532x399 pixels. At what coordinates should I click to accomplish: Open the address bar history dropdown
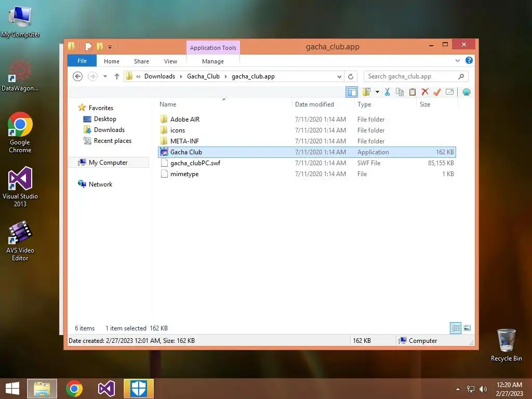[339, 77]
